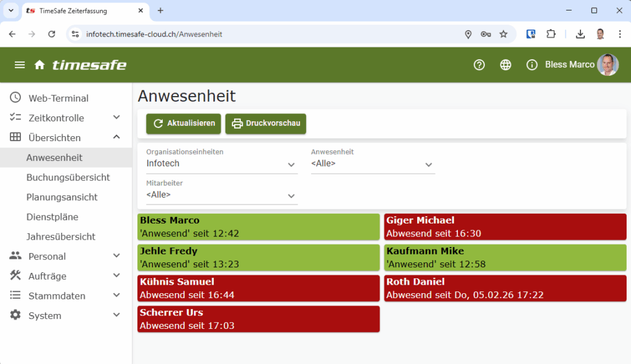Click the Druckvorschau button
Screen dimensions: 631x364
tap(266, 123)
